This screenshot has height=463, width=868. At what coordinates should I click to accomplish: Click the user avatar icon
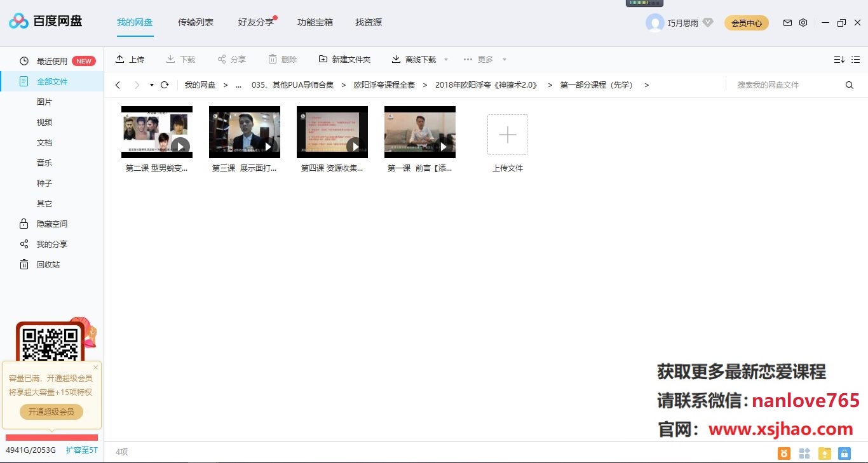coord(654,23)
